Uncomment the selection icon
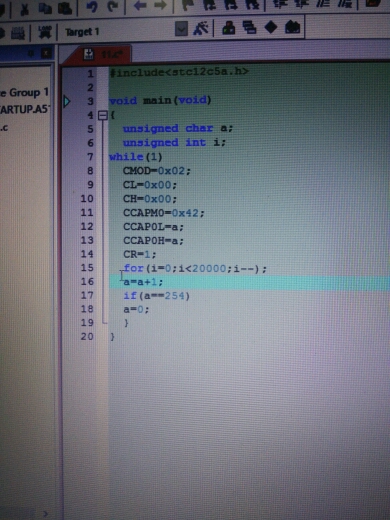 point(344,3)
